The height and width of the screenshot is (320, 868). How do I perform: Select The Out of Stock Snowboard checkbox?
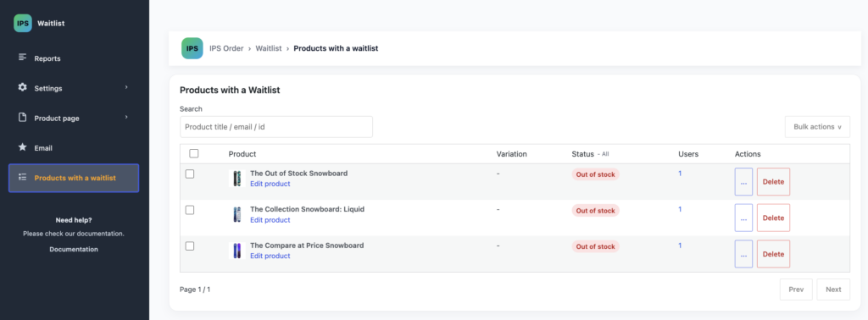coord(190,174)
